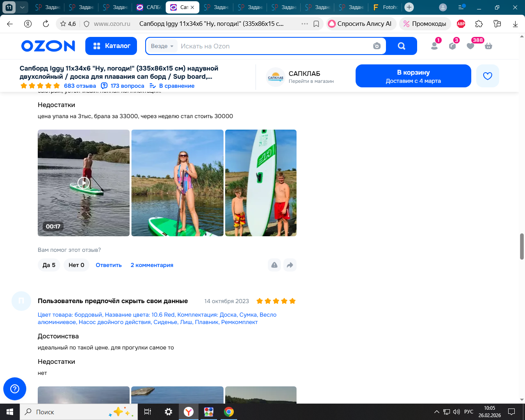The image size is (525, 420).
Task: Close the active Сап tab
Action: pos(192,7)
